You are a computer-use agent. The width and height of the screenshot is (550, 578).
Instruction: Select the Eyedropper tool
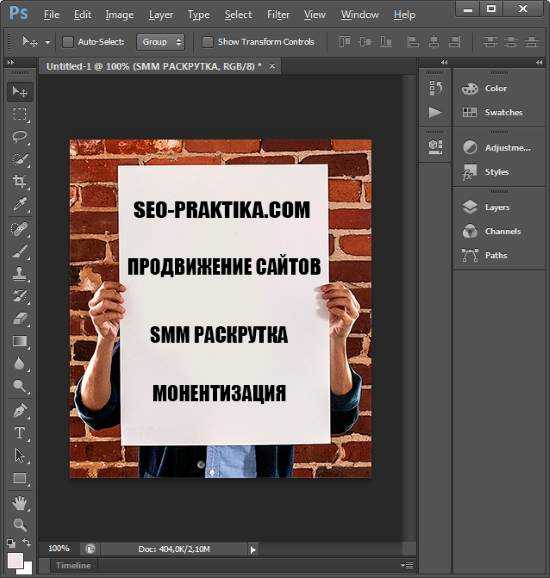pyautogui.click(x=20, y=204)
